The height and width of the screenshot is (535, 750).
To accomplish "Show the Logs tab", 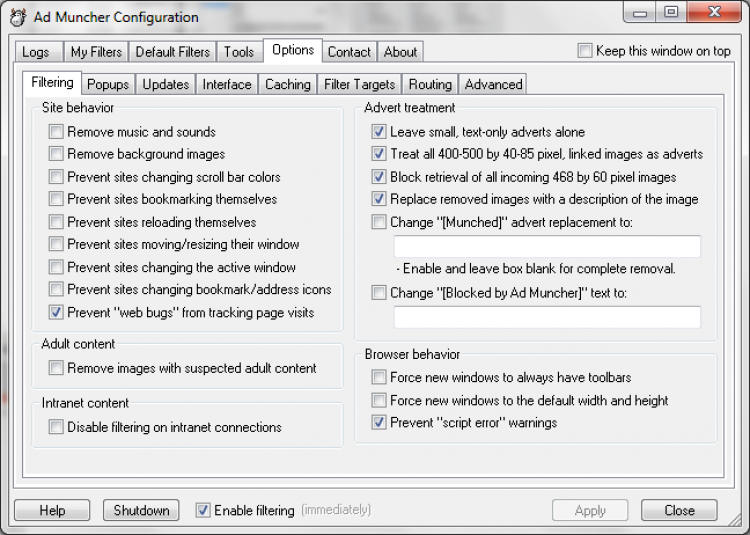I will 36,52.
